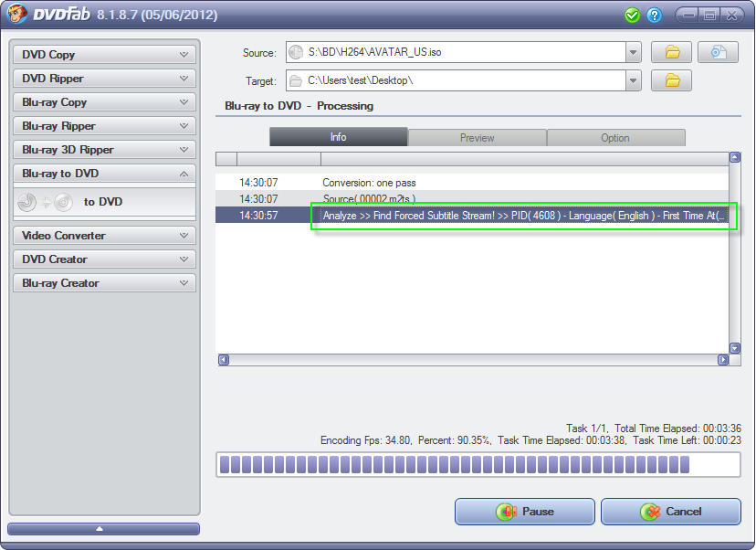Click the wide log message column header
The width and height of the screenshot is (756, 550).
click(525, 159)
